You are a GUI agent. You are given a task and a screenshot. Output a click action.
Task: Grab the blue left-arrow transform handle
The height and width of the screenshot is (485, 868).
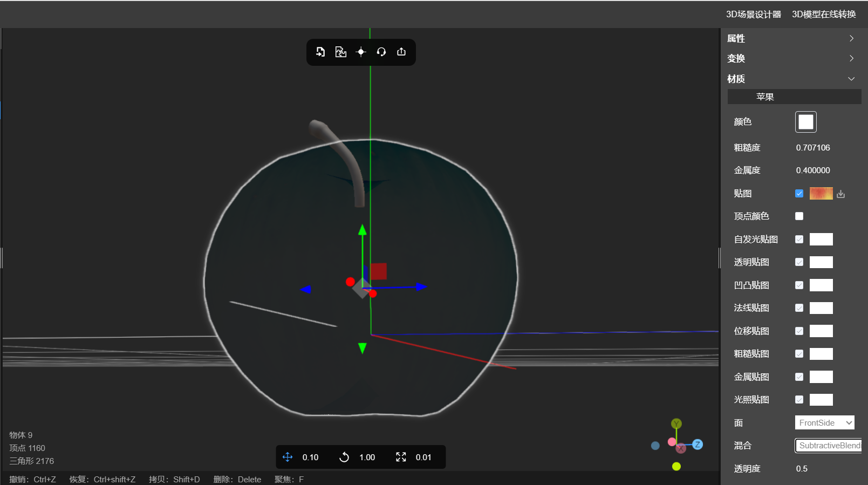click(x=306, y=290)
